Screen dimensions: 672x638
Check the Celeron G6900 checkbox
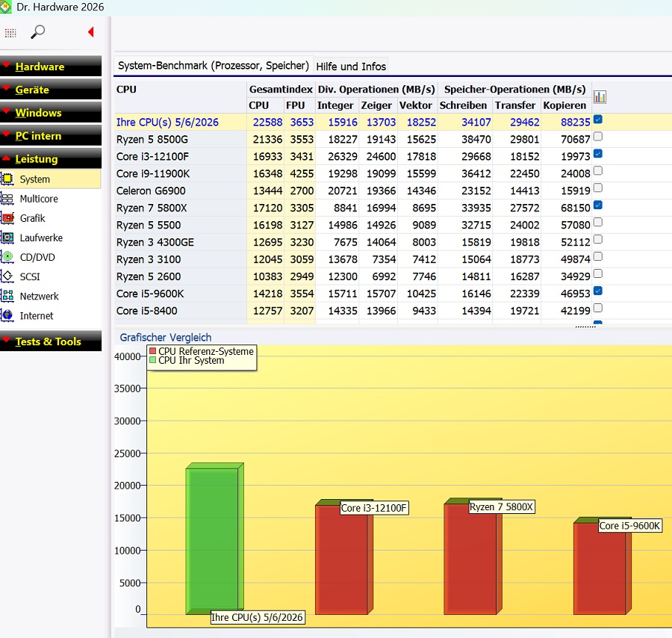tap(598, 188)
